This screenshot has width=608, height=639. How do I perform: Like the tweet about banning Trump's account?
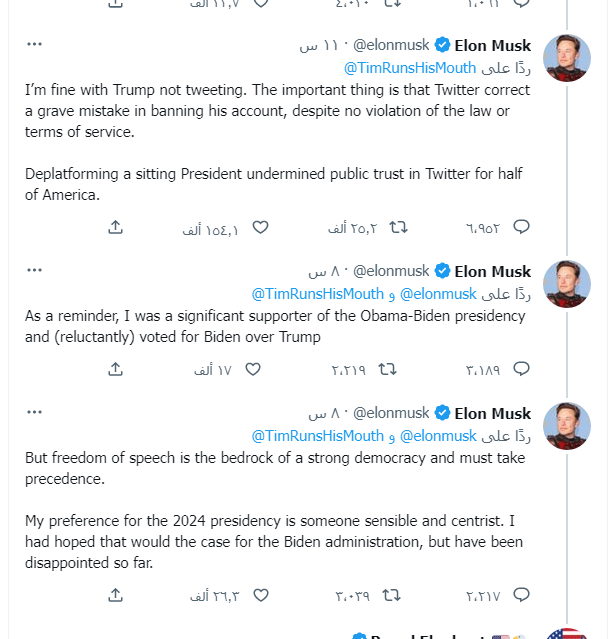[x=260, y=228]
